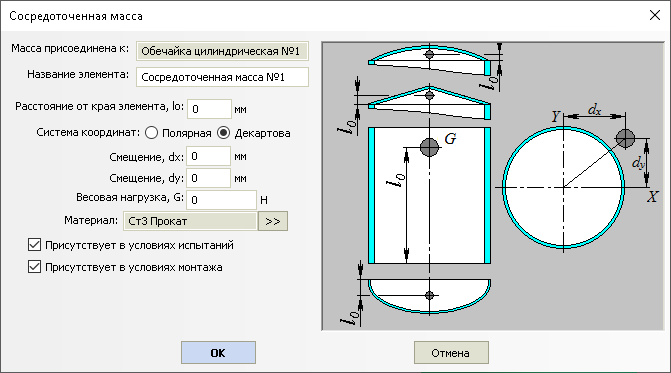Focus the Расстояние от края lo field
The height and width of the screenshot is (373, 671).
(x=209, y=109)
